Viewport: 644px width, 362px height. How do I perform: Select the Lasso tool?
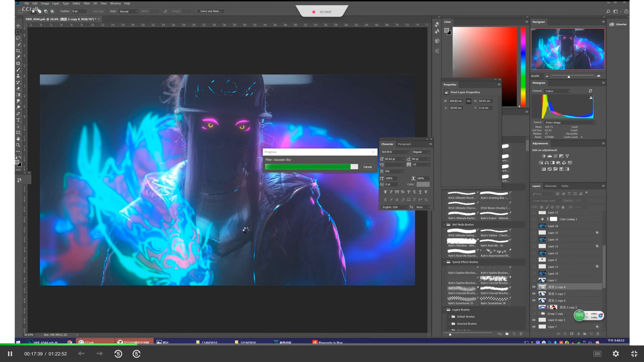click(18, 38)
